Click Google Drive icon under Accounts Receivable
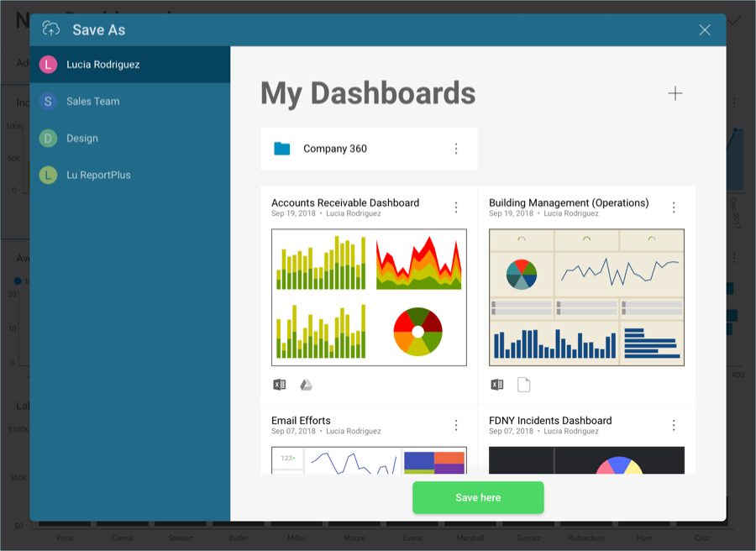Viewport: 756px width, 551px height. point(307,385)
